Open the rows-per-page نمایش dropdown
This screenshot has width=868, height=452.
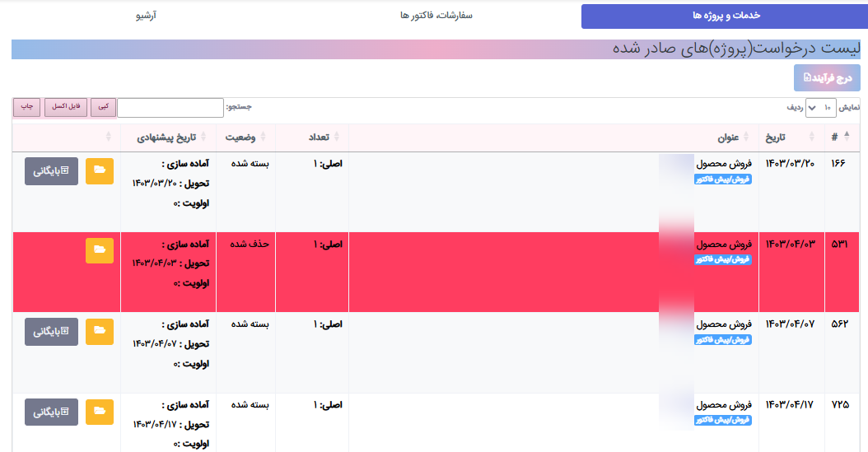[x=820, y=108]
